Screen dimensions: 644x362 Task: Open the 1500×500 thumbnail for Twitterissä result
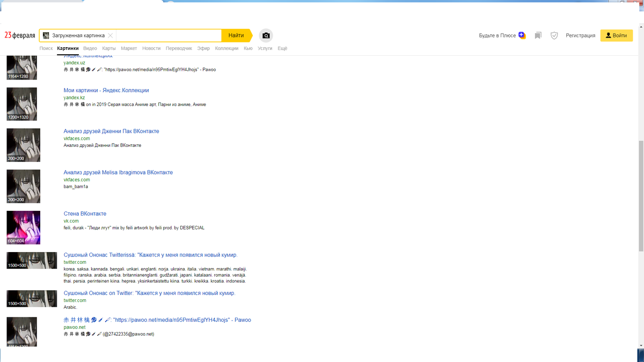32,260
